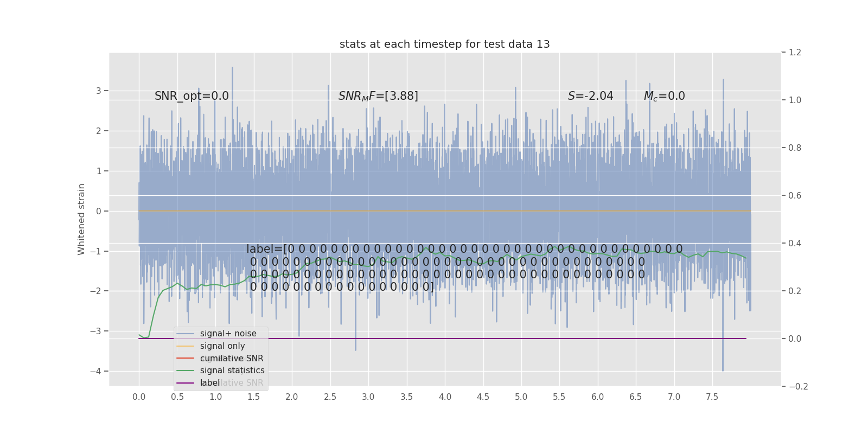Click x-axis tick label '3.5'
Image resolution: width=868 pixels, height=434 pixels.
406,397
